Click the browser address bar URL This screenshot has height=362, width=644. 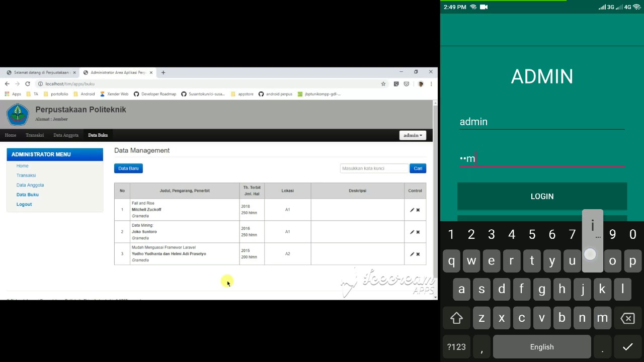click(70, 84)
